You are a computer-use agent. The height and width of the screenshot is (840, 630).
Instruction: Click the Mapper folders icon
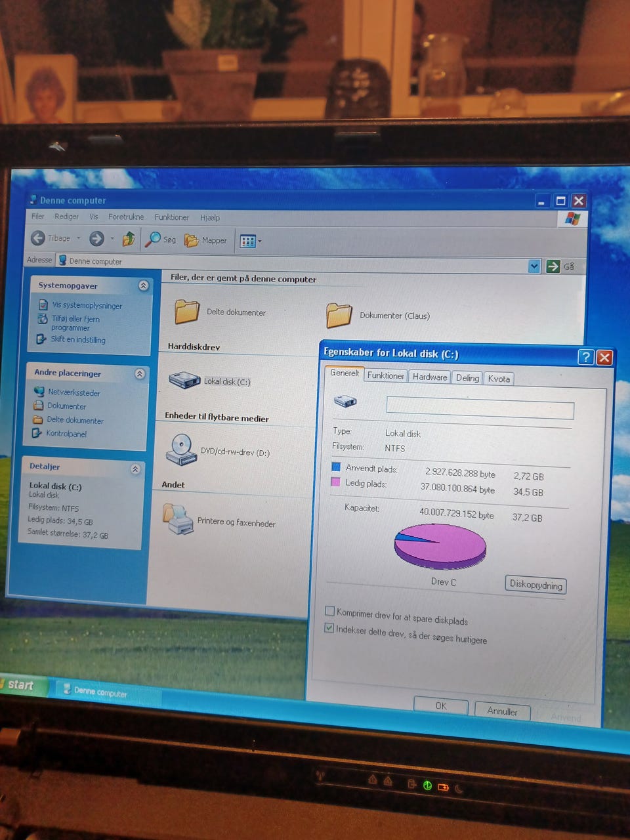pos(192,240)
